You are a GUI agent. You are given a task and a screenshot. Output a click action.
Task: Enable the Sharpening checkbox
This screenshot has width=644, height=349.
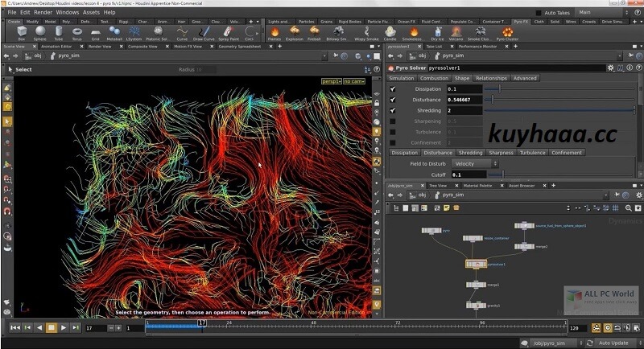click(x=393, y=121)
